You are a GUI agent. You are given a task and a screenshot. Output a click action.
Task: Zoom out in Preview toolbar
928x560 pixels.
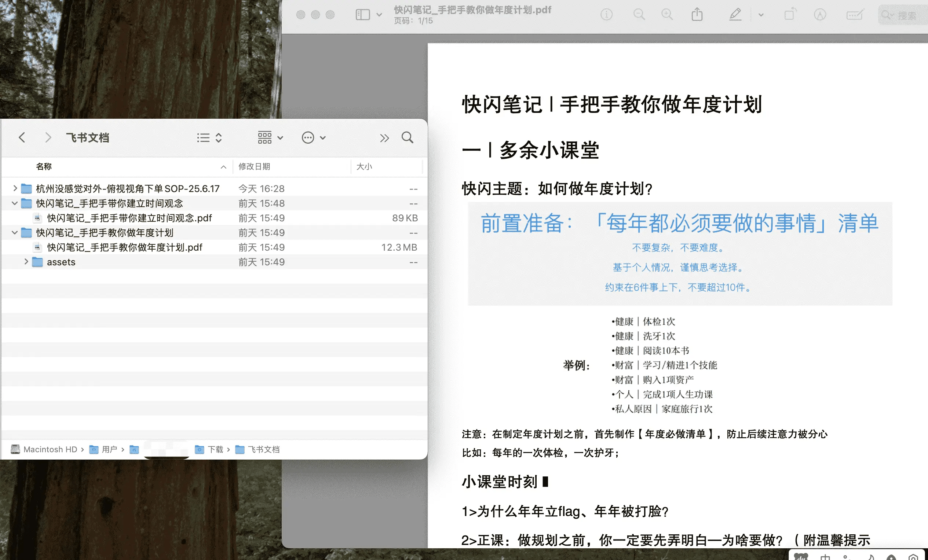click(639, 15)
